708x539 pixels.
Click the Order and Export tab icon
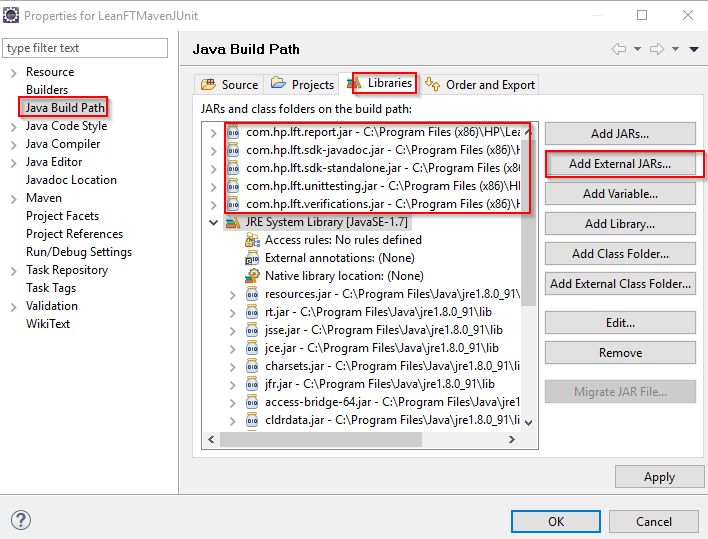coord(432,84)
